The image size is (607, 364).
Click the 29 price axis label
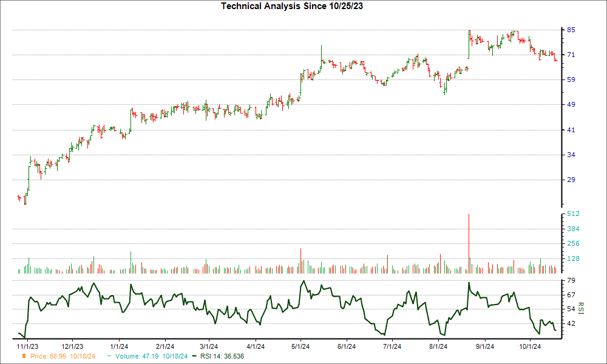coord(571,180)
